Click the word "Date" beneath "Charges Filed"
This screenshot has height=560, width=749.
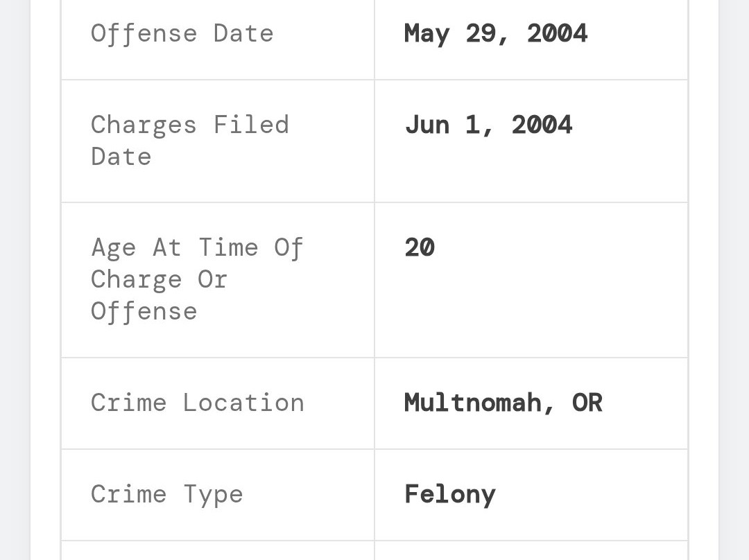click(121, 157)
